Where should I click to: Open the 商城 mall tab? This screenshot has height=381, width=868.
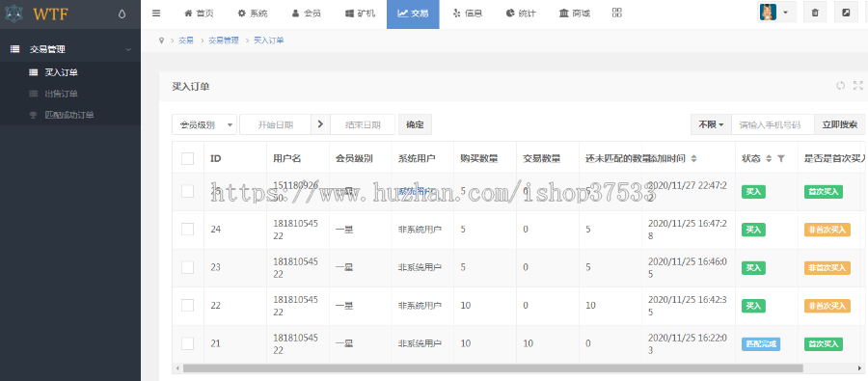(574, 14)
